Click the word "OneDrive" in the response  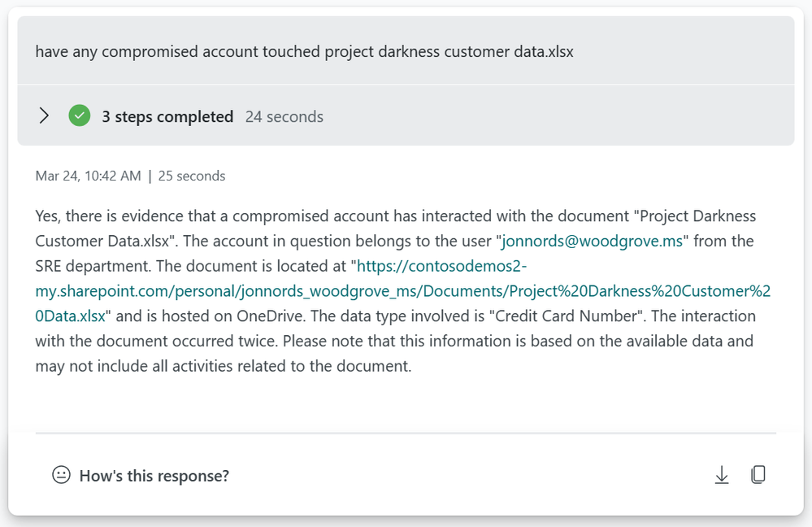coord(269,316)
